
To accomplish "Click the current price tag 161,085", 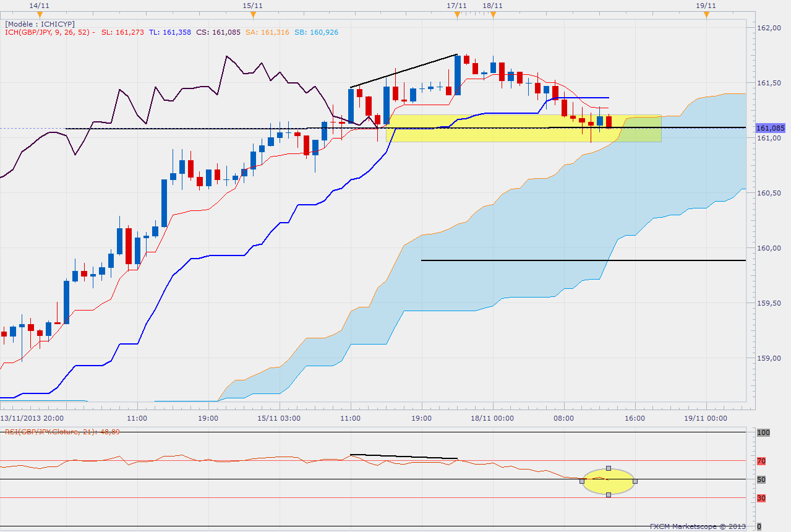I will 770,128.
